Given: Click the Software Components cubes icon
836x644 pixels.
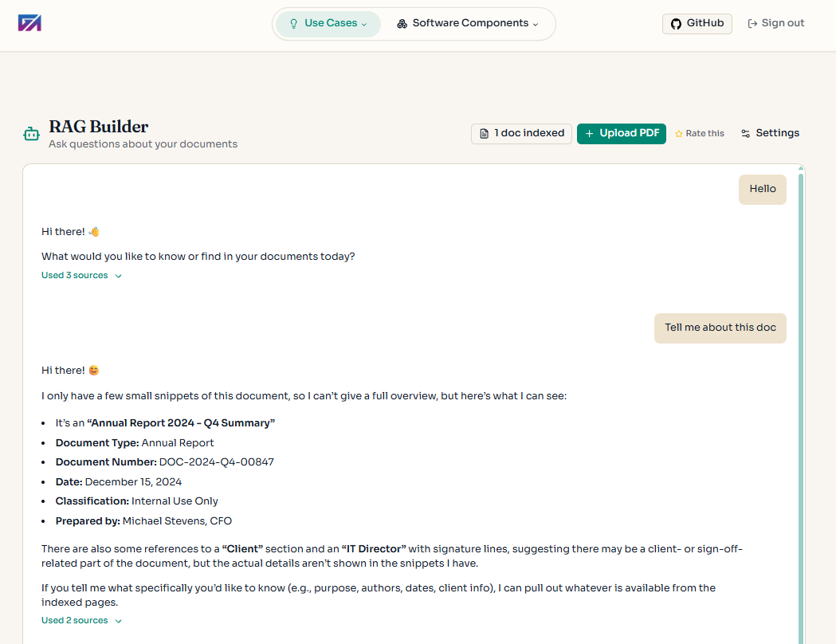Looking at the screenshot, I should tap(402, 24).
